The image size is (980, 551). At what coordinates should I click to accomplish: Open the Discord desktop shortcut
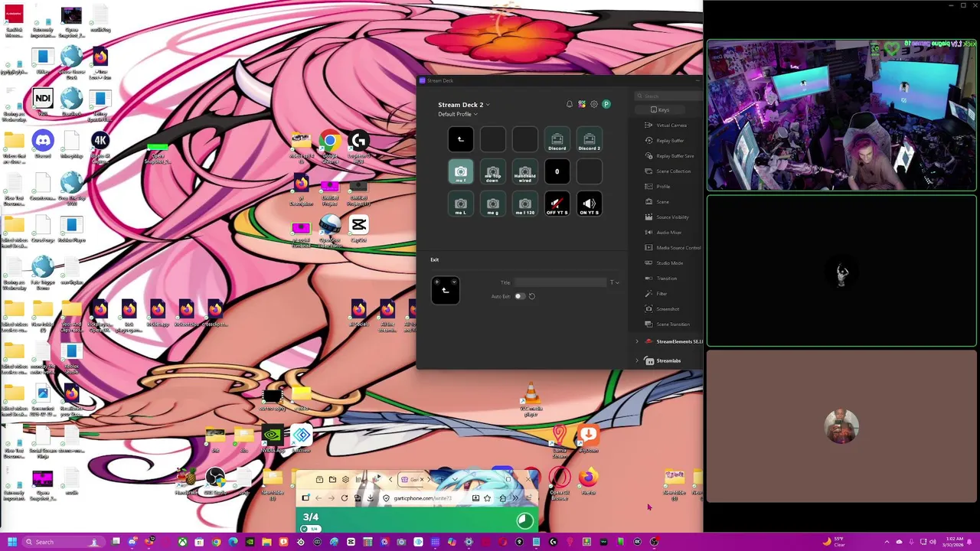[x=43, y=145]
